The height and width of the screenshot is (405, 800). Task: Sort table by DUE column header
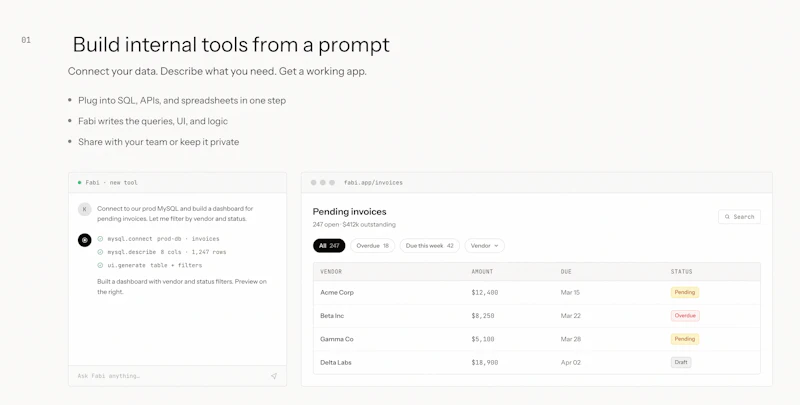coord(566,272)
